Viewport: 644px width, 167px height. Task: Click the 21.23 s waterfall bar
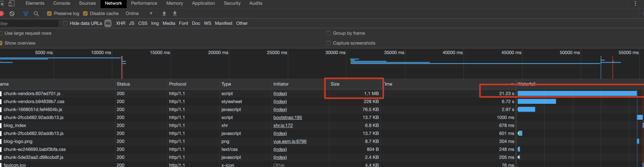click(577, 93)
